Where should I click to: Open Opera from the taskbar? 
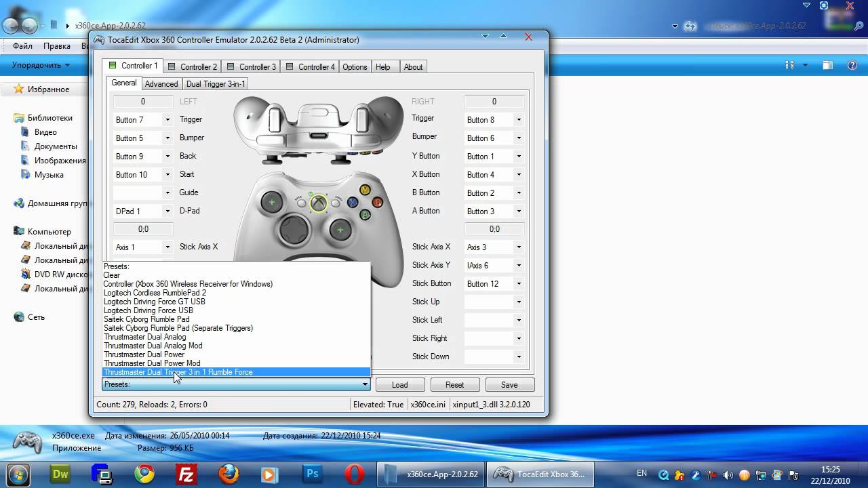point(353,474)
